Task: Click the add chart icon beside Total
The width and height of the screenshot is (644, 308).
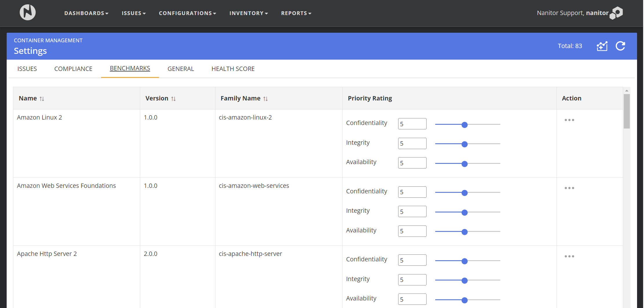Action: [602, 46]
